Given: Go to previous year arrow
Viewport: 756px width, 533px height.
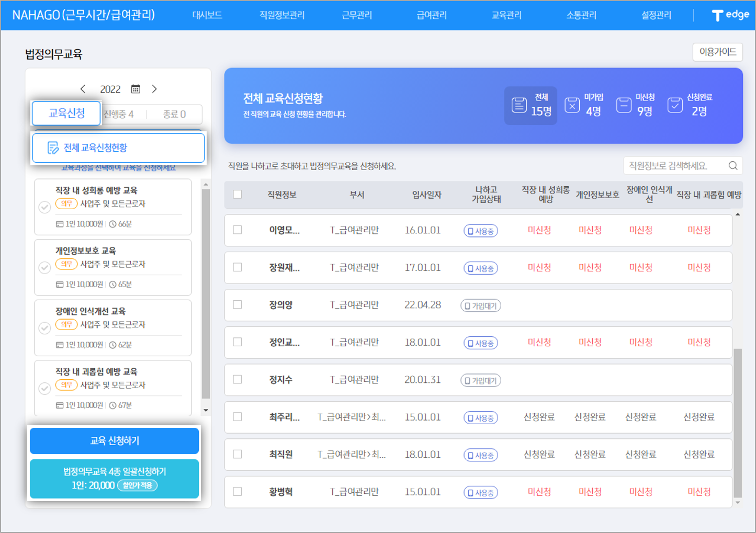Looking at the screenshot, I should click(x=83, y=89).
